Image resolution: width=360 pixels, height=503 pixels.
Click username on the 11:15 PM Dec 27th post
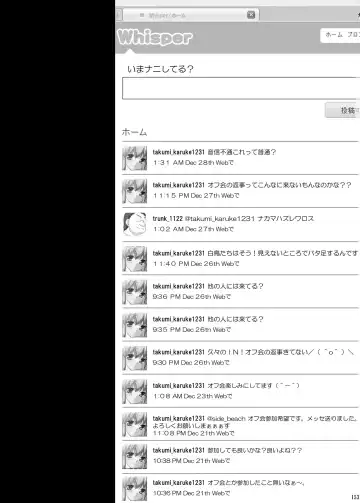(x=178, y=185)
